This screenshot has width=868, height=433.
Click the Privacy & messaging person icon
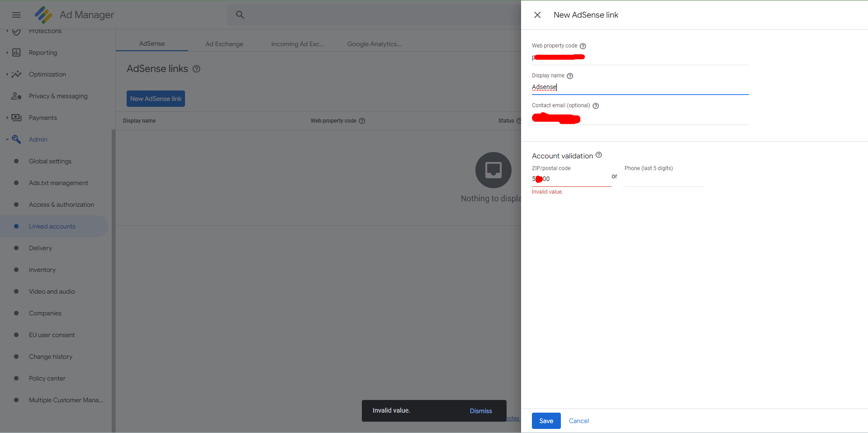pos(16,96)
